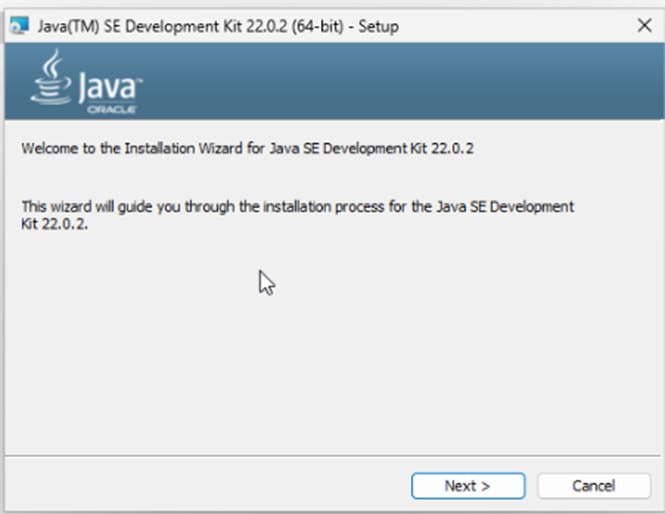Image resolution: width=665 pixels, height=514 pixels.
Task: Close the Java setup window
Action: [643, 26]
